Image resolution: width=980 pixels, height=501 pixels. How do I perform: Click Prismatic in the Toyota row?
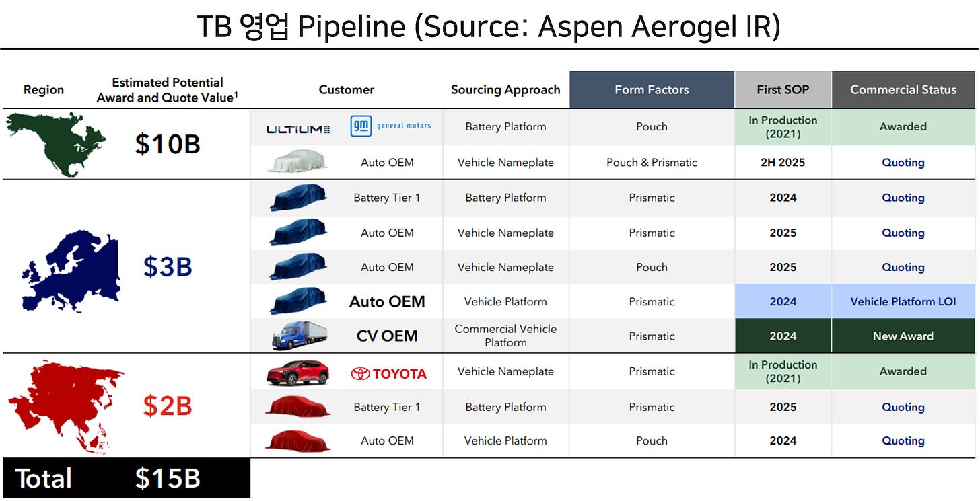click(652, 371)
